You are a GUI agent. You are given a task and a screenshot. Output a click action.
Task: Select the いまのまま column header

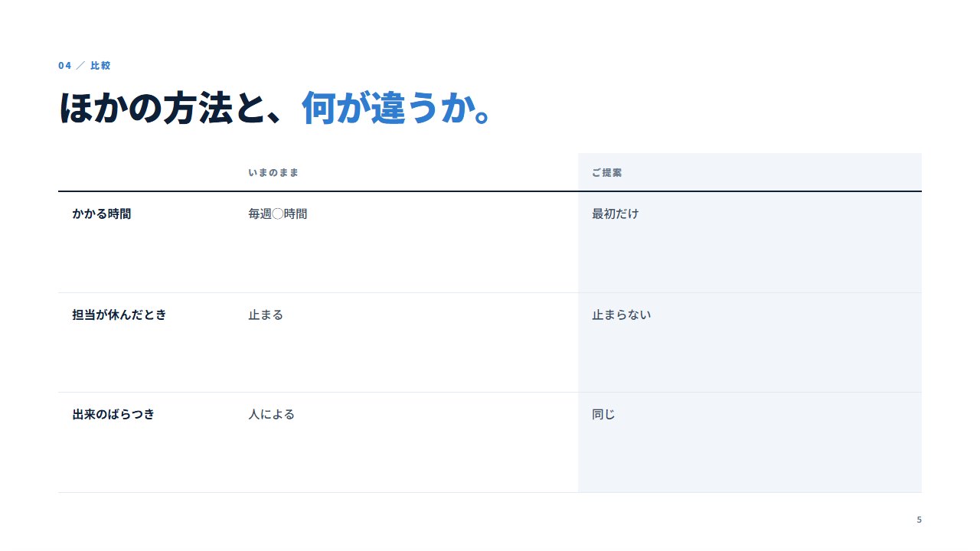[x=273, y=173]
